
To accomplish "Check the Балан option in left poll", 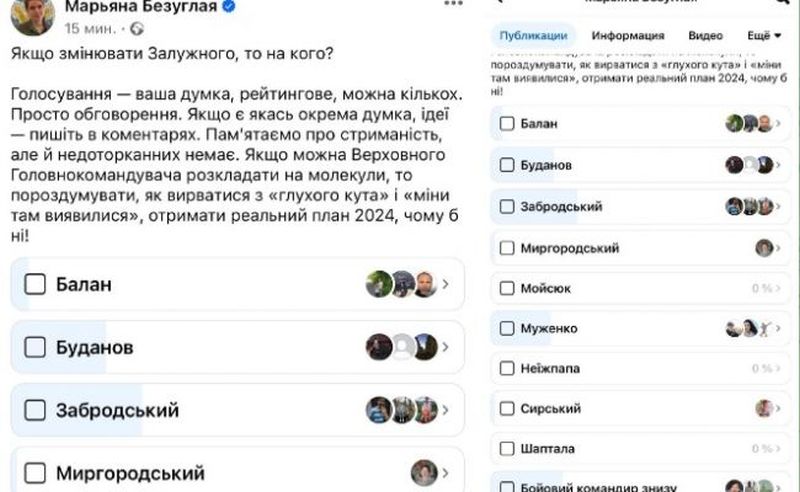I will [x=35, y=285].
